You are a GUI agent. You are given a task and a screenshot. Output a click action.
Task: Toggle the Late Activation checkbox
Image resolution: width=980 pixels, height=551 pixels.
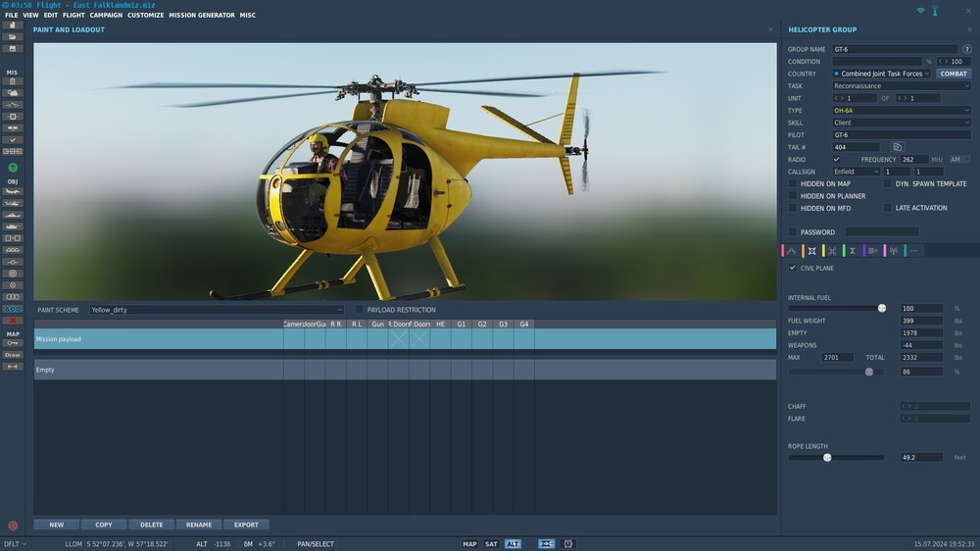coord(888,208)
